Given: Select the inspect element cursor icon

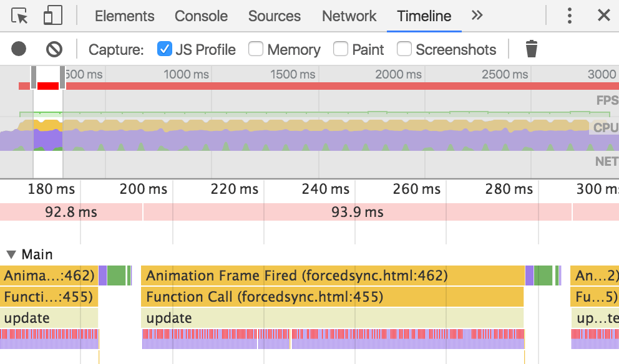Looking at the screenshot, I should pos(20,16).
